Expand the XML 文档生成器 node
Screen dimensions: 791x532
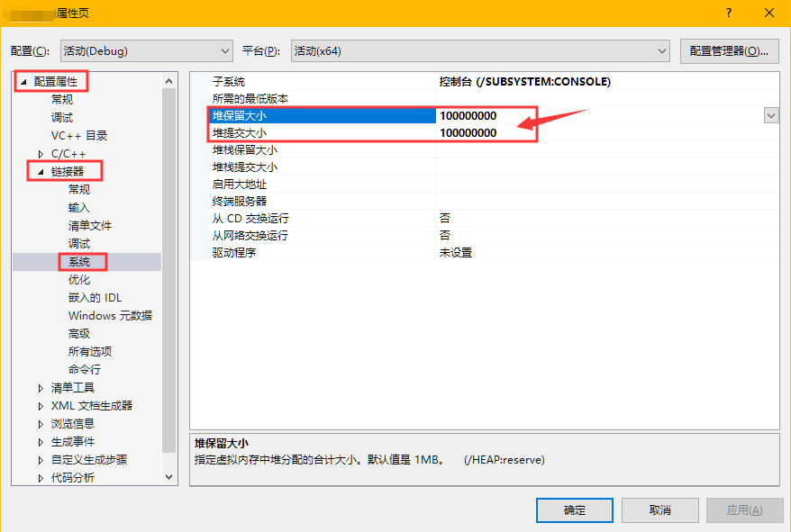40,405
